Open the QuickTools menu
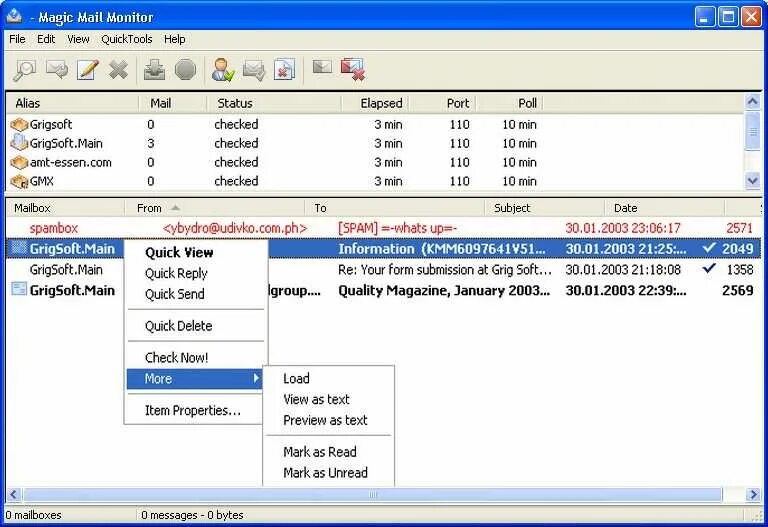The width and height of the screenshot is (768, 527). pos(126,39)
